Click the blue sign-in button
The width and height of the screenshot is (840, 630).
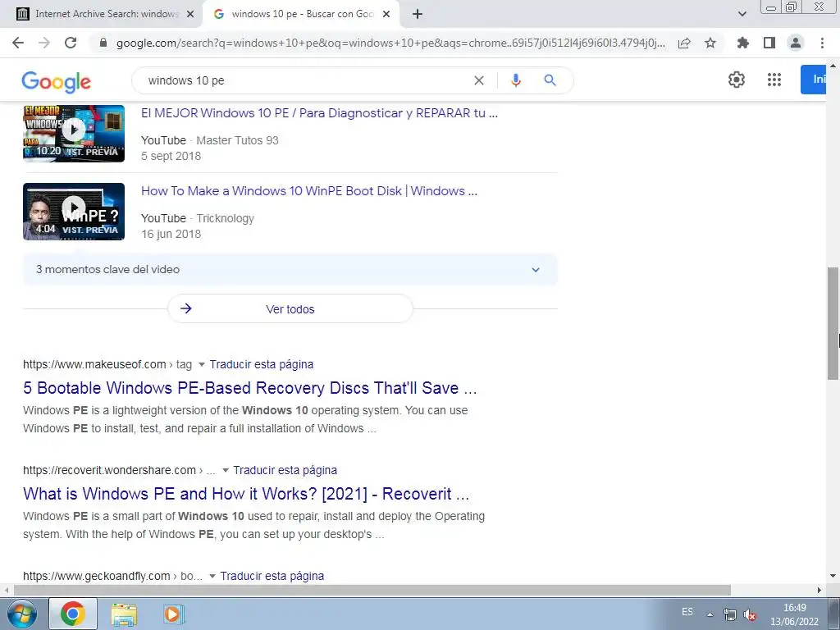coord(814,80)
